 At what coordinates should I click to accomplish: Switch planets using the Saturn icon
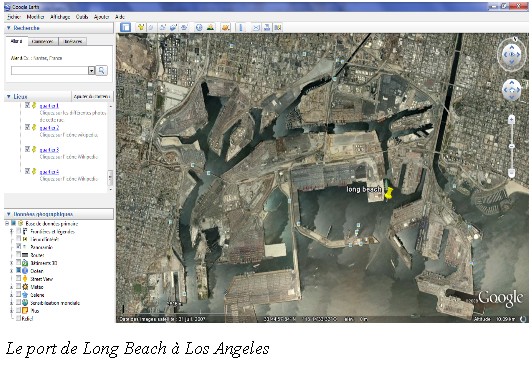point(226,27)
